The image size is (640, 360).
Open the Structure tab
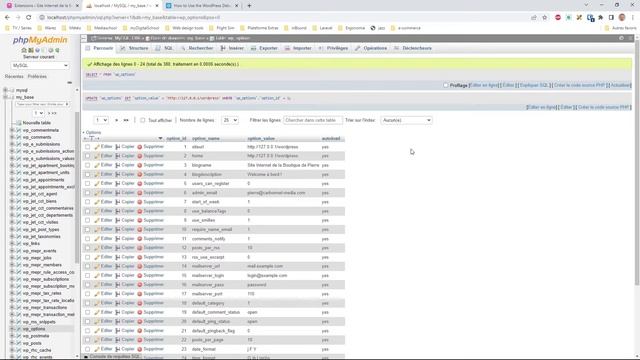[x=134, y=48]
